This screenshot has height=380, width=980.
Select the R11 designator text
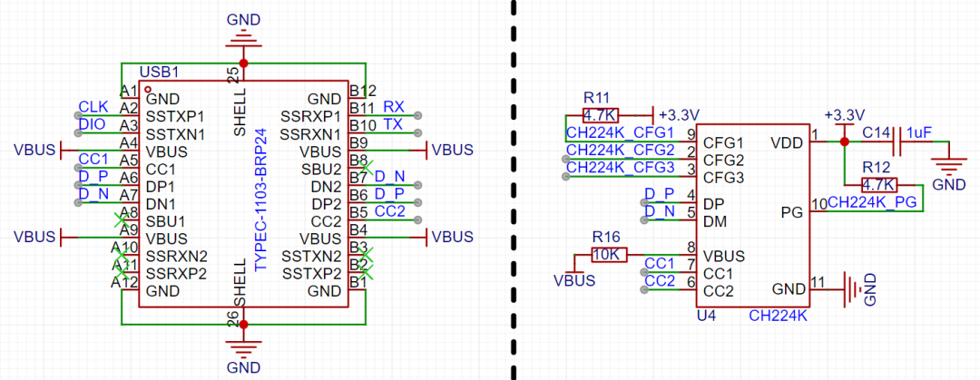tap(595, 98)
